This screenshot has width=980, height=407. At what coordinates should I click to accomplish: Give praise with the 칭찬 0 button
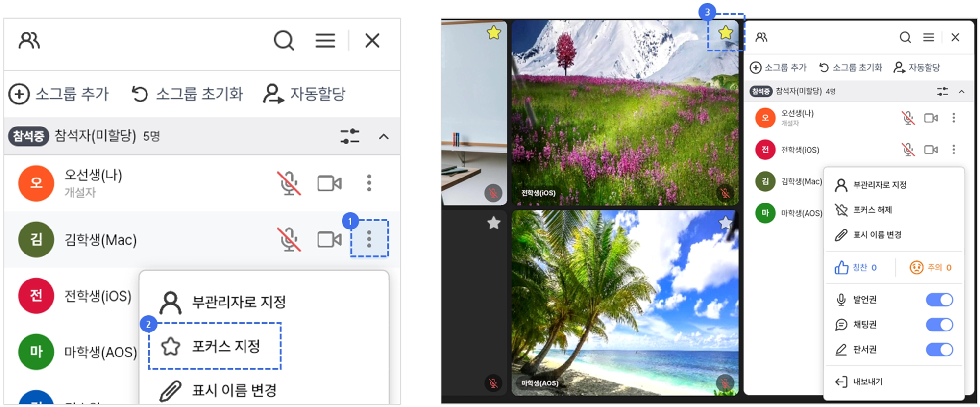point(856,267)
